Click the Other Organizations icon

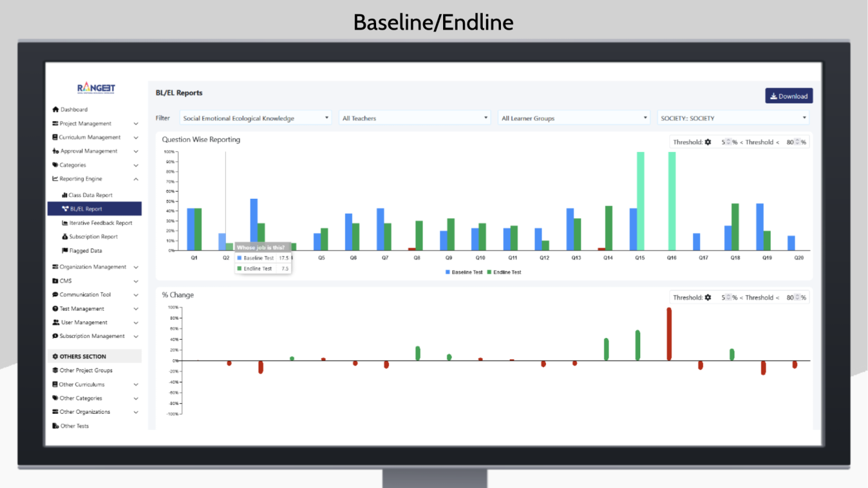[55, 412]
